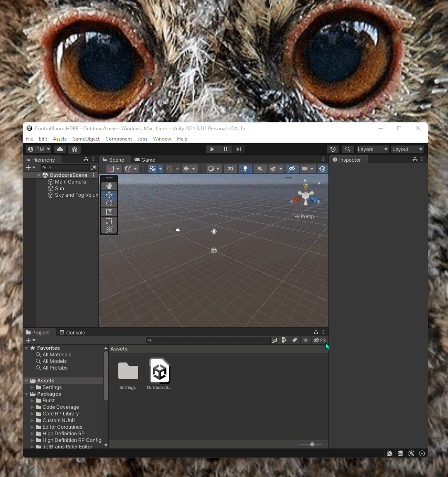Toggle scene visibility in the Scene toolbar
This screenshot has width=448, height=477.
point(292,169)
